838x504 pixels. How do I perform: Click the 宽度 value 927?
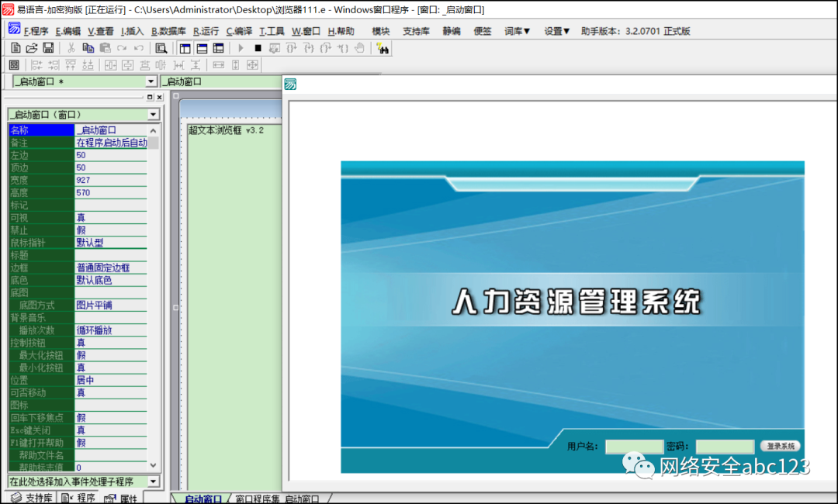click(x=110, y=180)
